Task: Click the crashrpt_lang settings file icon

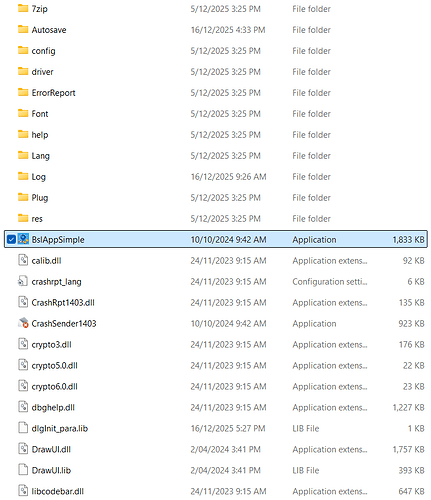Action: tap(22, 281)
